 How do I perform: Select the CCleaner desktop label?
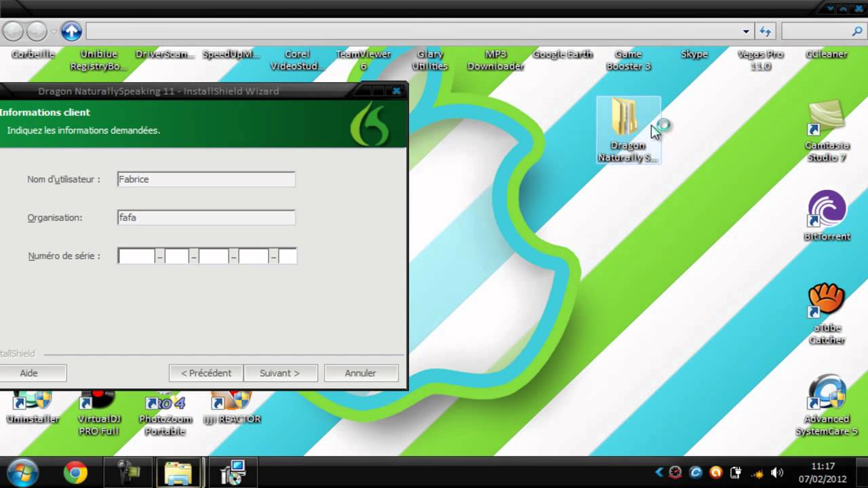827,54
